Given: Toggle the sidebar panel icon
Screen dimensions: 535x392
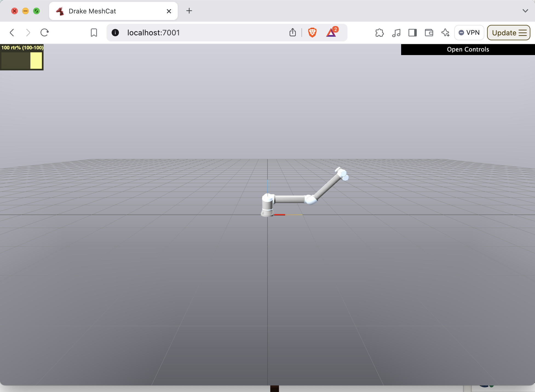Looking at the screenshot, I should (x=412, y=33).
